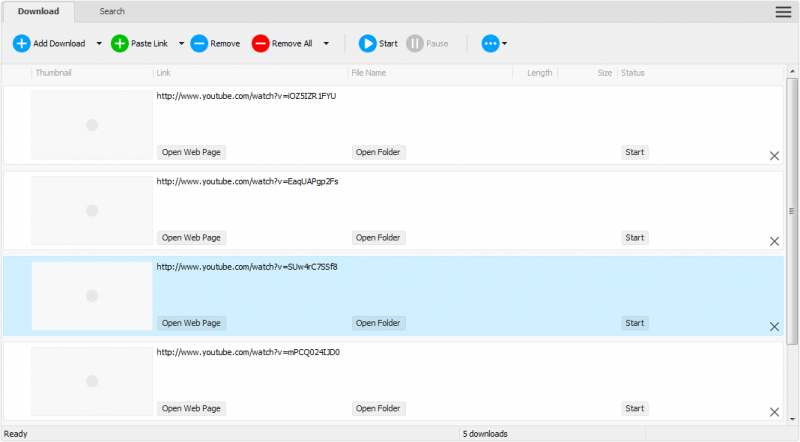Start the highlighted SUw4rC7SSf8 download
800x442 pixels.
coord(634,323)
